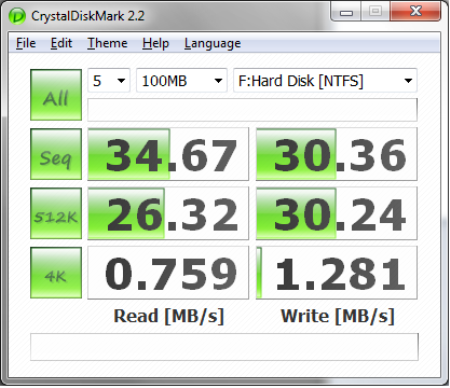Open the Edit menu
Viewport: 450px width, 388px height.
click(61, 43)
